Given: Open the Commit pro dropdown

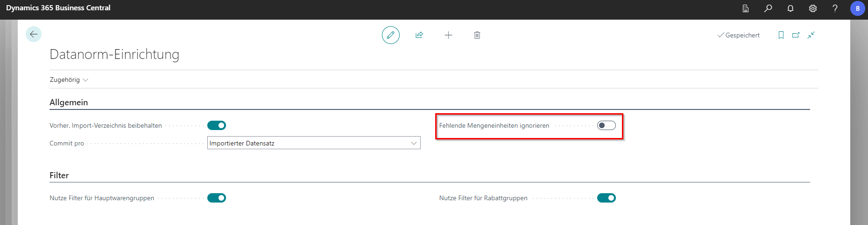Looking at the screenshot, I should 314,143.
